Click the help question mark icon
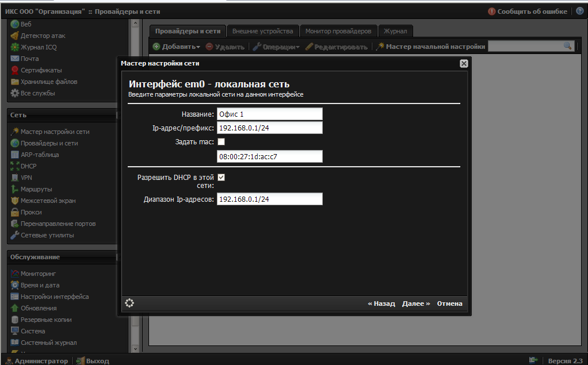Screen dimensions: 588x365 pyautogui.click(x=580, y=11)
